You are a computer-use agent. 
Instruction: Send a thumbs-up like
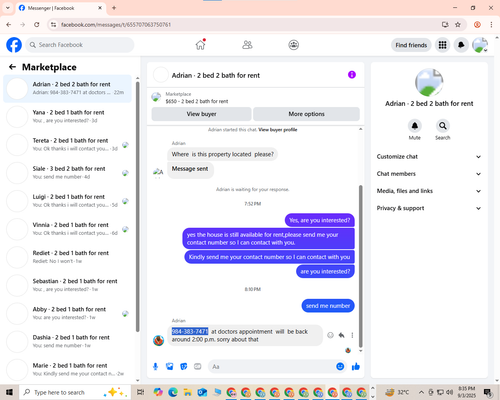pos(356,367)
